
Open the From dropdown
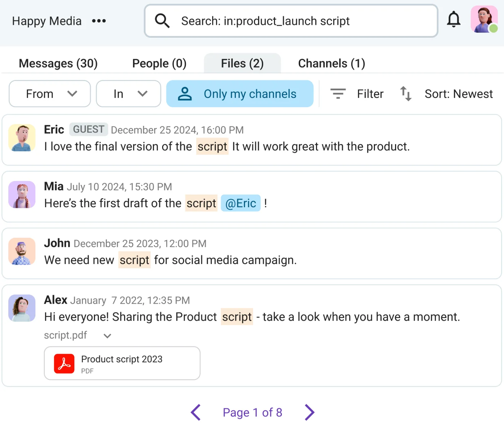(50, 94)
